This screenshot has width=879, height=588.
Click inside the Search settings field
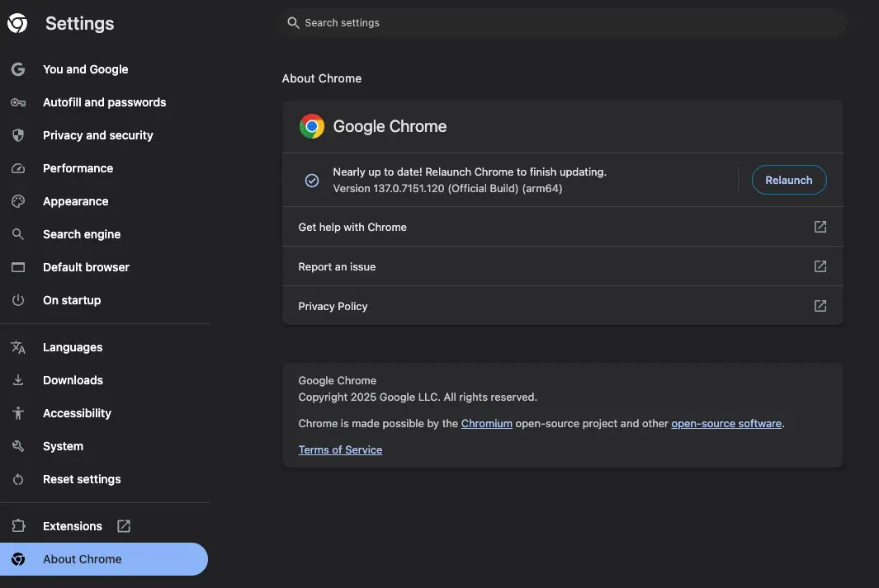564,22
